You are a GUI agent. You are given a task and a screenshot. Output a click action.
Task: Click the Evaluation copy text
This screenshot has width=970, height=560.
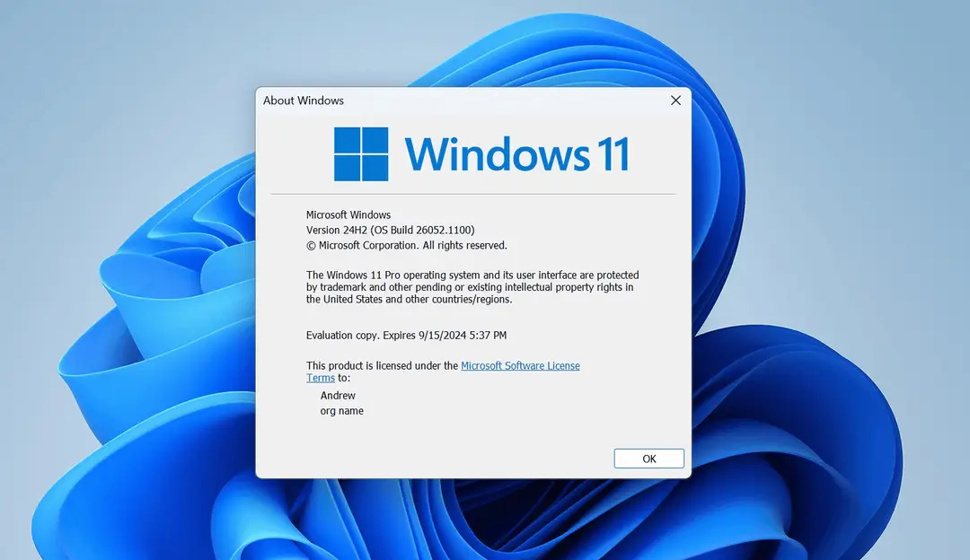[343, 335]
